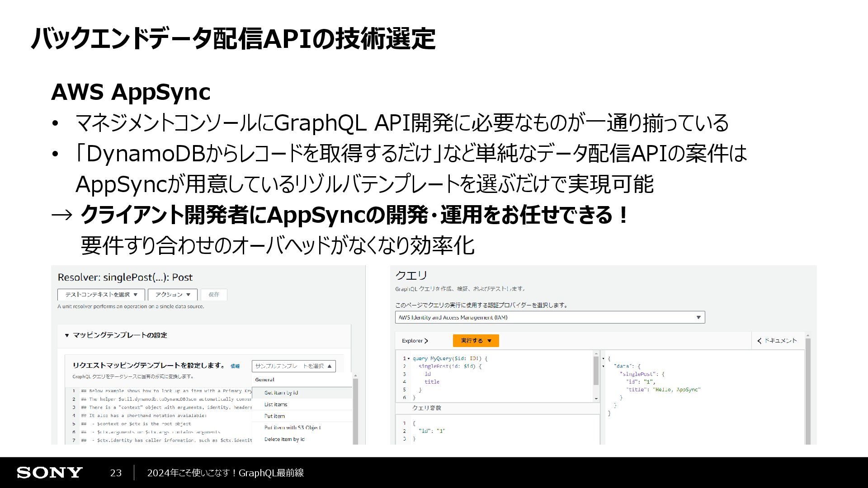
Task: Click the 'AWS AppSync' subheading
Action: (x=131, y=92)
